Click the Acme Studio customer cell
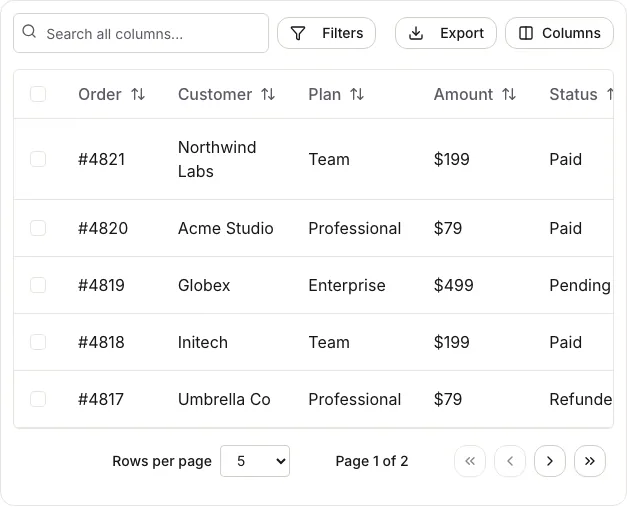Viewport: 627px width, 507px height. click(x=226, y=229)
